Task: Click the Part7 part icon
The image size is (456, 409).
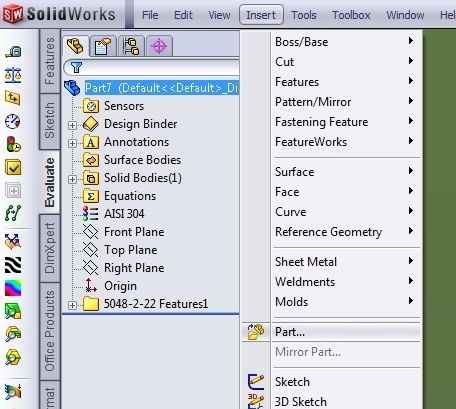Action: point(72,88)
